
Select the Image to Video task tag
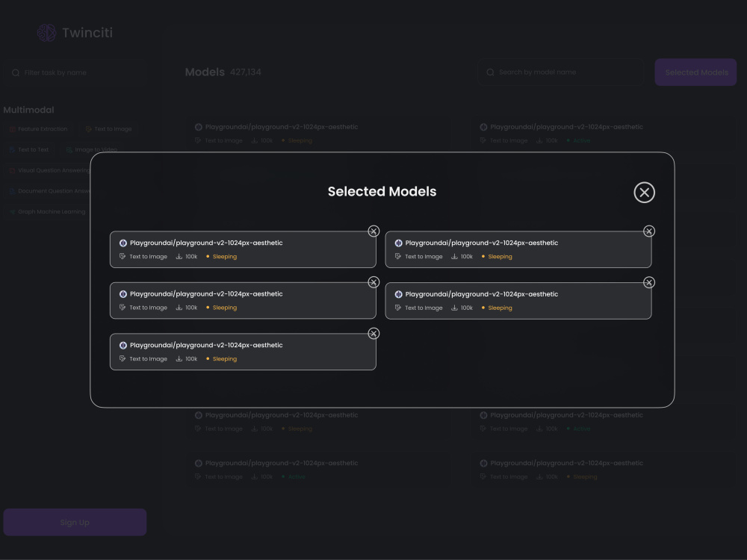91,149
